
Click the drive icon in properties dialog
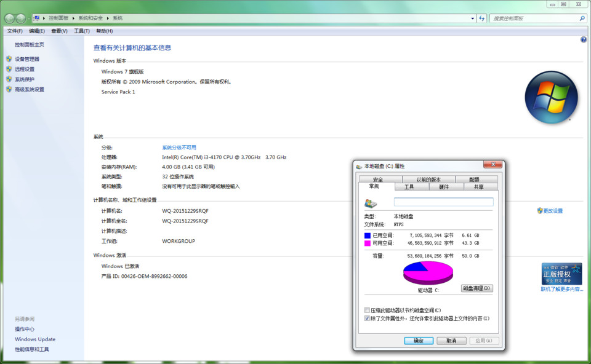[x=371, y=202]
